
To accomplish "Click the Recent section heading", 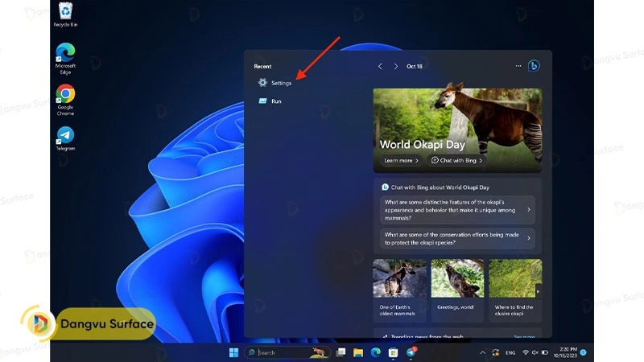I will coord(262,66).
